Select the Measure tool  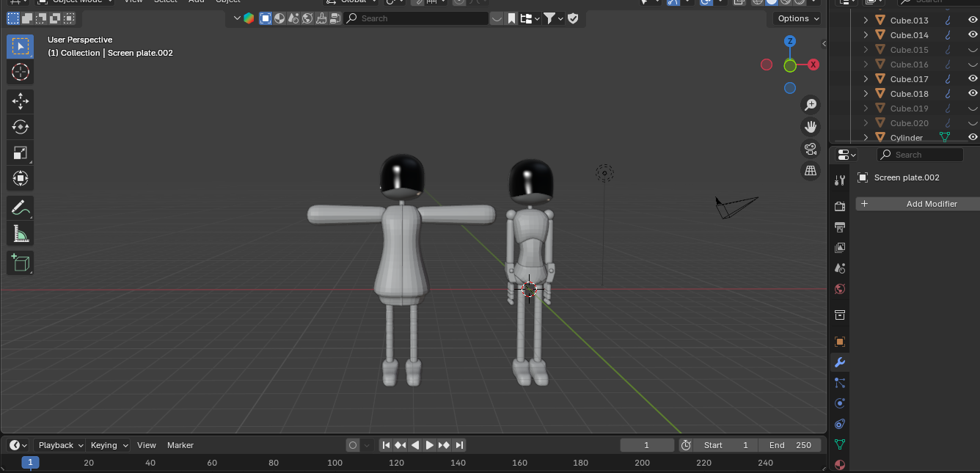pyautogui.click(x=21, y=234)
